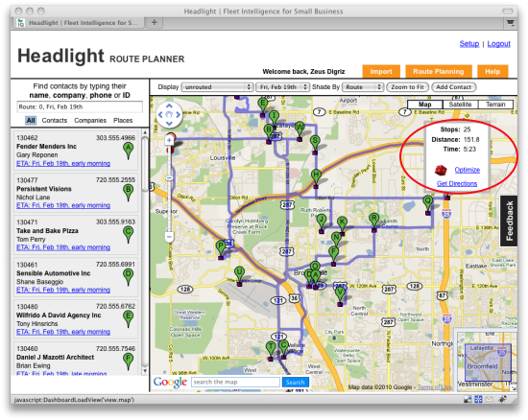Pan the map right with arrow control
This screenshot has width=528, height=420.
(x=179, y=115)
